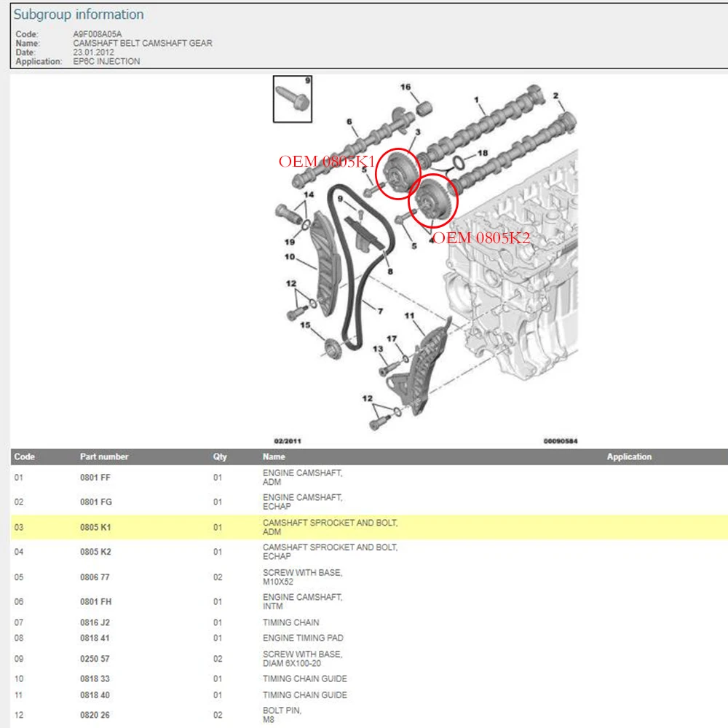Click callout number 16 in the diagram
This screenshot has height=728, width=728.
(x=405, y=87)
